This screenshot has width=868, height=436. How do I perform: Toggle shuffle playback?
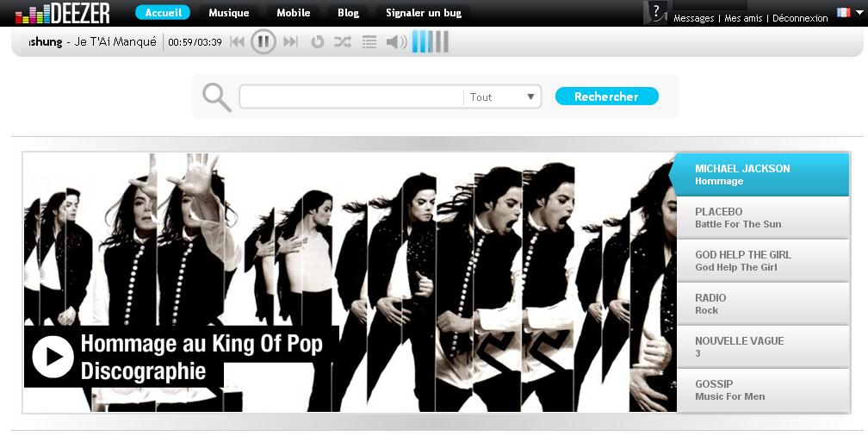click(x=343, y=41)
